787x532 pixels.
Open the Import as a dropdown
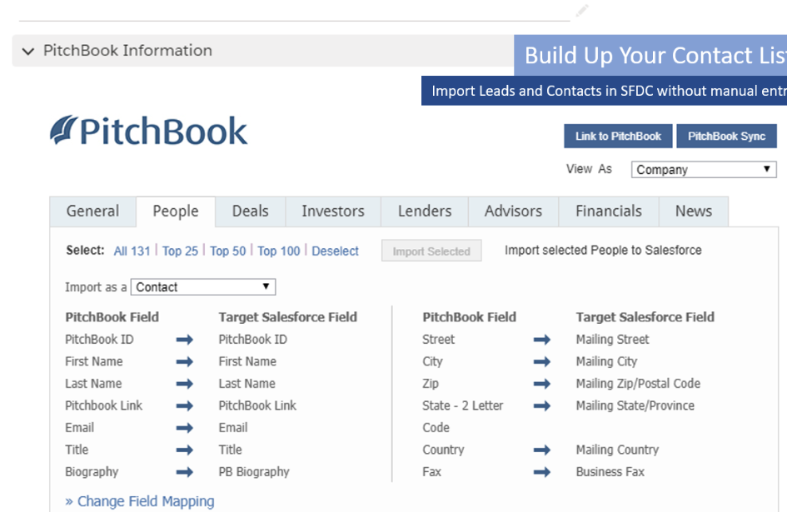click(x=203, y=286)
